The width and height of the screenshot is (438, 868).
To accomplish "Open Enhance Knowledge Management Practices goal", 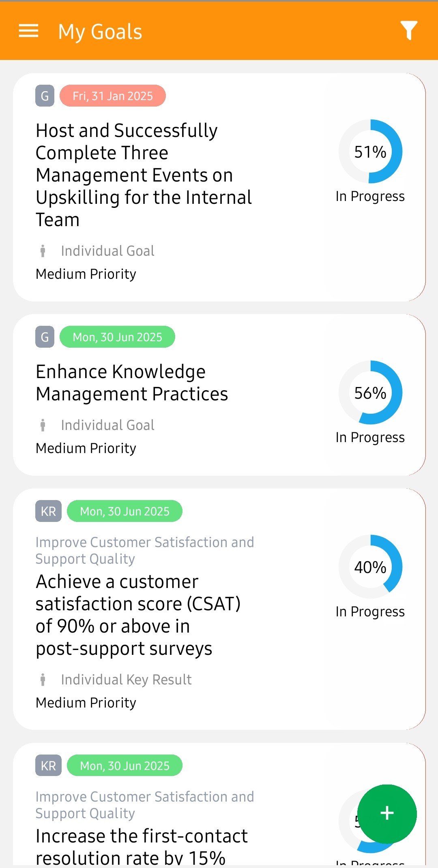I will 132,383.
